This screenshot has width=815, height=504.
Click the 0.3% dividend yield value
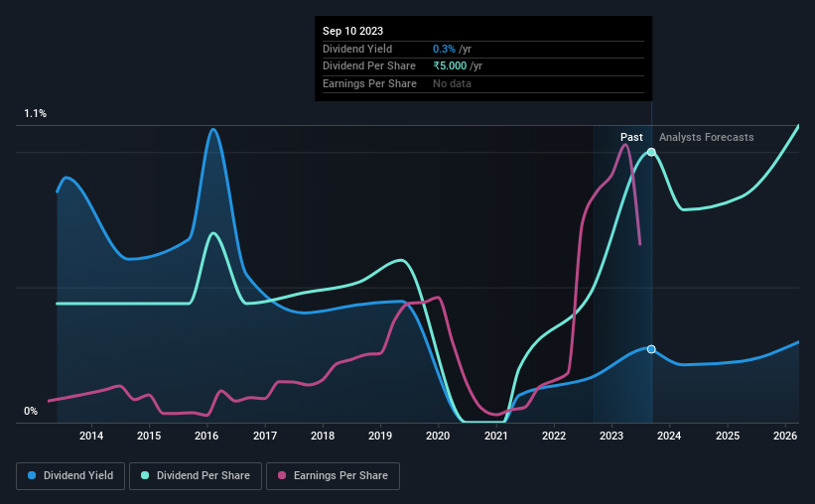click(x=444, y=49)
